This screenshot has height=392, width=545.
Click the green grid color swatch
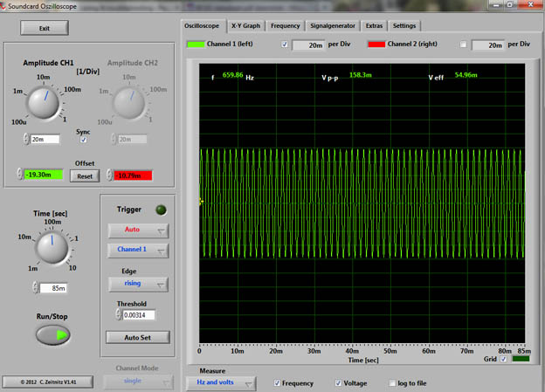521,359
